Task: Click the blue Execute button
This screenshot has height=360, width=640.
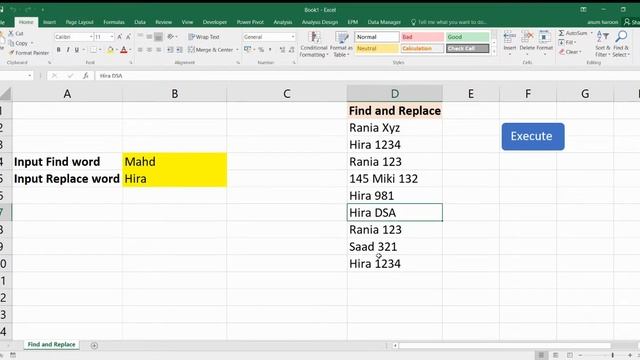Action: click(x=533, y=136)
